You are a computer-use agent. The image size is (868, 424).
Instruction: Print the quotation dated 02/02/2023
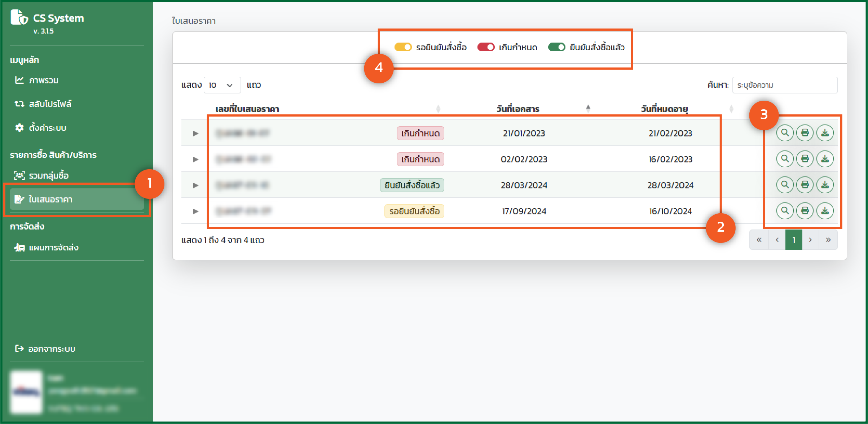[x=805, y=159]
